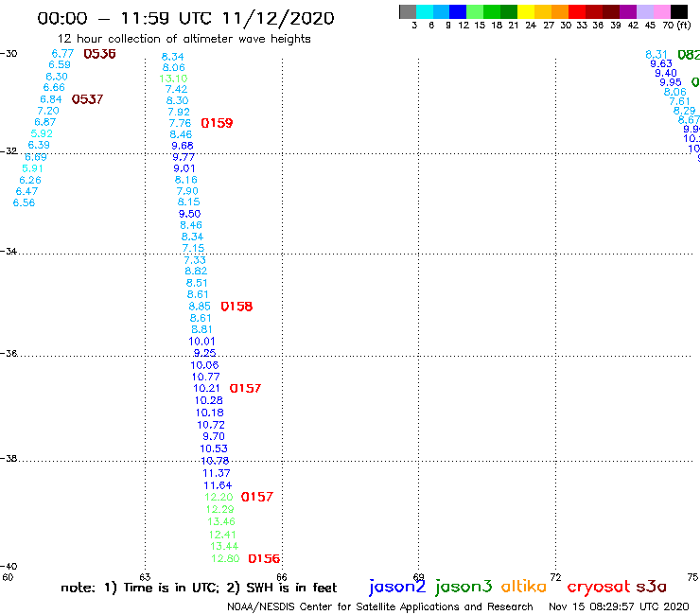Click the wave height value 9.70
This screenshot has height=615, width=700.
point(214,436)
